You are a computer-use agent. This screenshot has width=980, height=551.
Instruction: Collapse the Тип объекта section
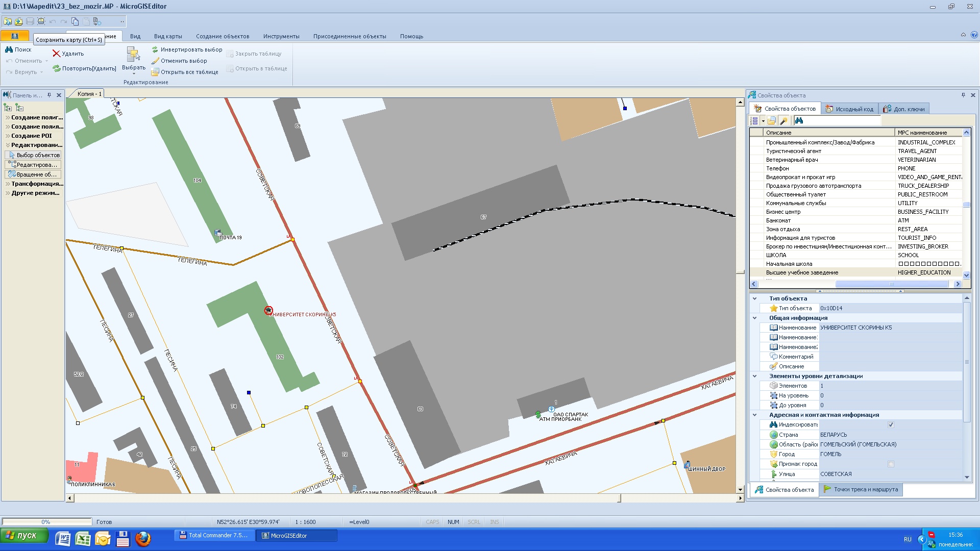point(754,298)
